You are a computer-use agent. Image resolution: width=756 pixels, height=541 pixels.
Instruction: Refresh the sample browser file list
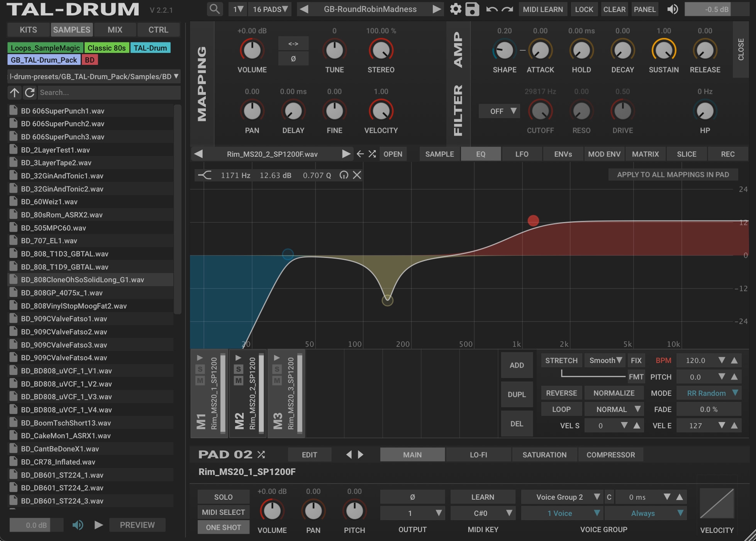(x=29, y=93)
